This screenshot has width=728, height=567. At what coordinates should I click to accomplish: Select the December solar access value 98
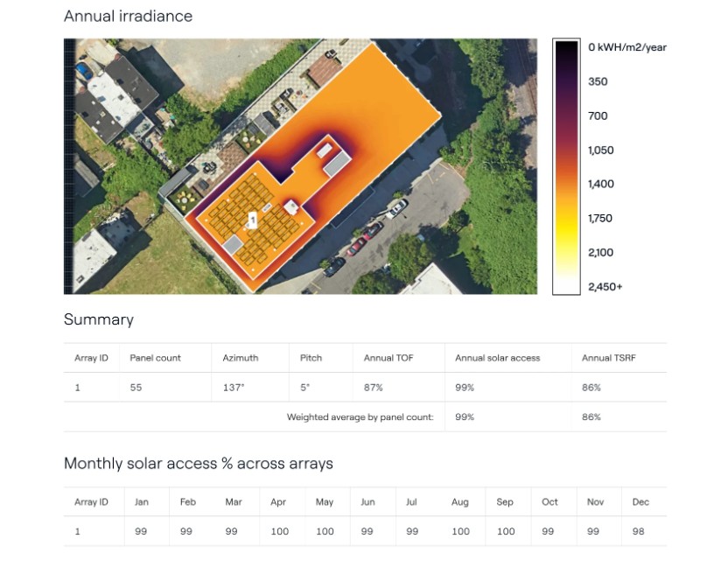tap(639, 531)
